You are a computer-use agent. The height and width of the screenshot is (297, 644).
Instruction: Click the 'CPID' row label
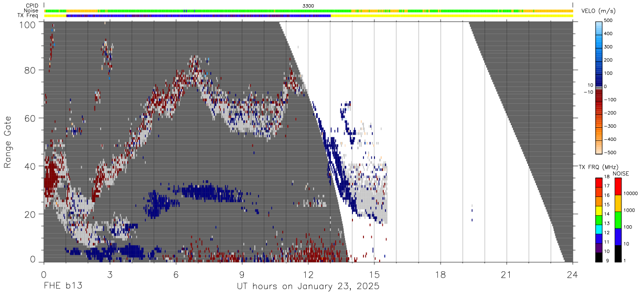(33, 5)
